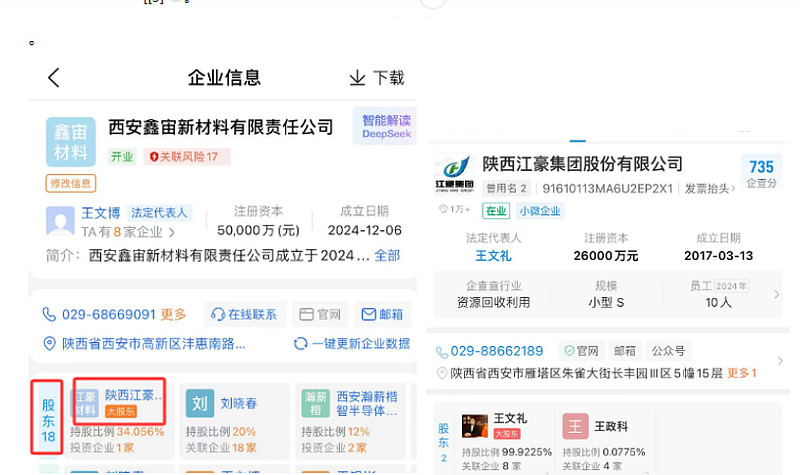Open legal representative 王文博 link
Viewport: 800px width, 475px height.
click(x=101, y=213)
